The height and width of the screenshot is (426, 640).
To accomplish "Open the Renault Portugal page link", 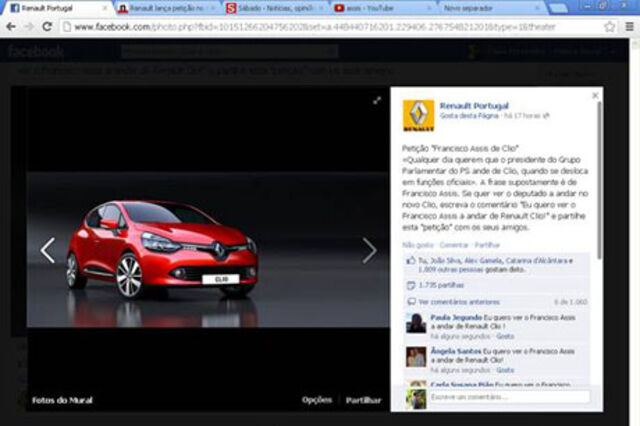I will point(474,106).
